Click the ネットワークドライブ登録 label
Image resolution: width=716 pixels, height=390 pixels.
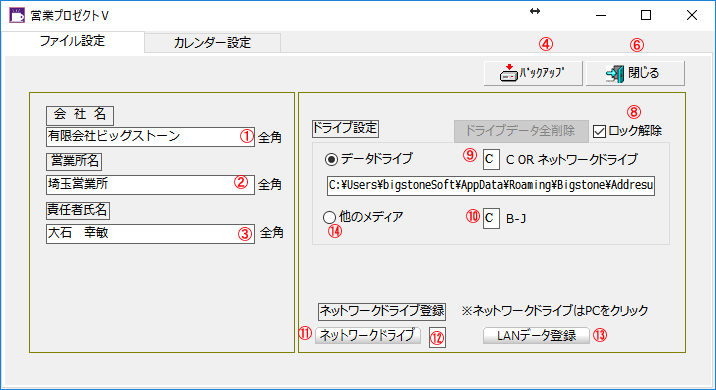point(382,311)
